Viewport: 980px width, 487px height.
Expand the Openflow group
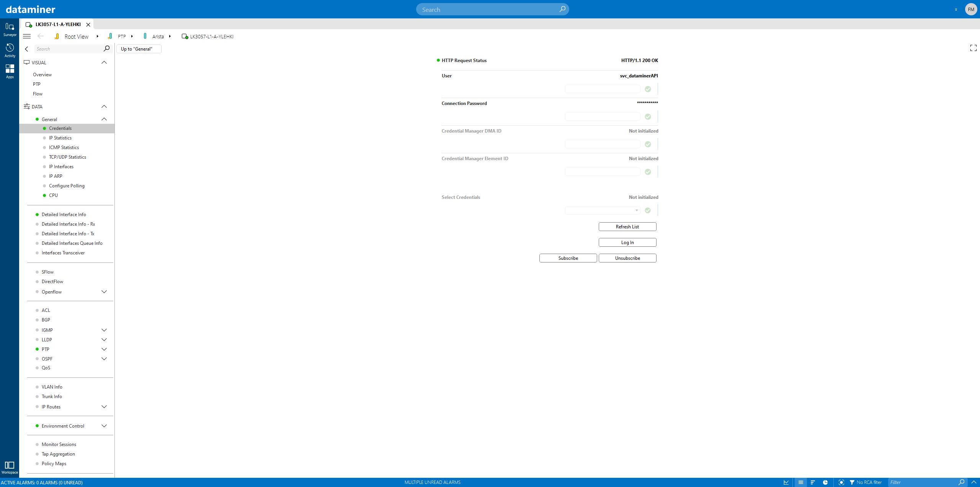point(104,292)
